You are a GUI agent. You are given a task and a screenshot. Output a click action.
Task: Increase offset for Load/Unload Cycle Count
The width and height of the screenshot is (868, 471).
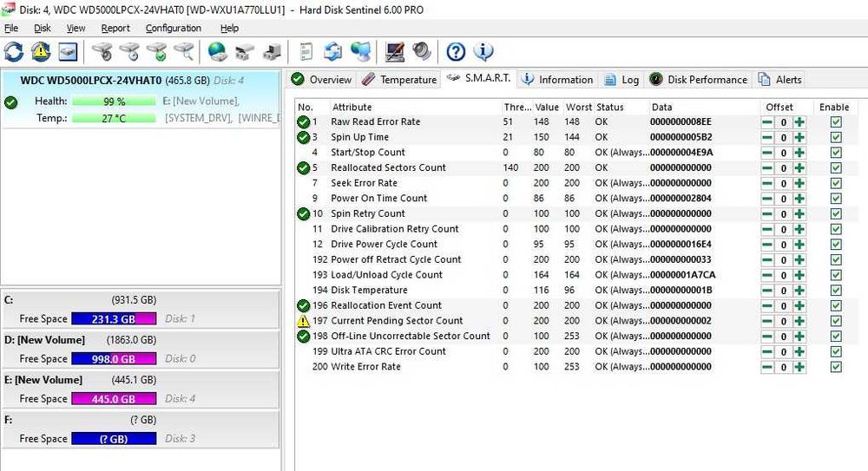coord(799,275)
